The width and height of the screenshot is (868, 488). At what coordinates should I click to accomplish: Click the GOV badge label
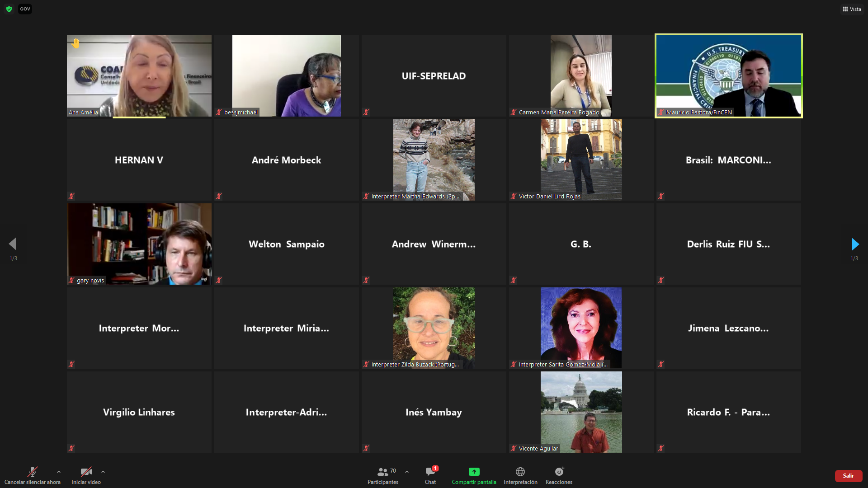pyautogui.click(x=25, y=9)
